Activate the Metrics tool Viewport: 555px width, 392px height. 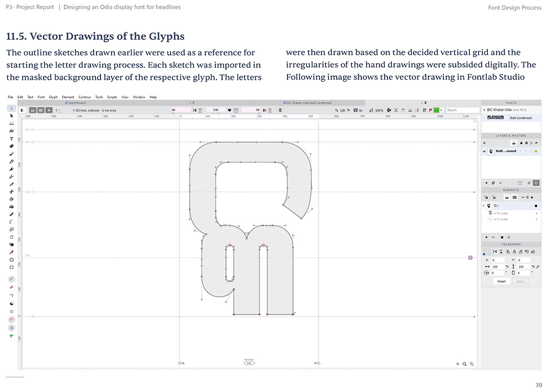(x=11, y=123)
